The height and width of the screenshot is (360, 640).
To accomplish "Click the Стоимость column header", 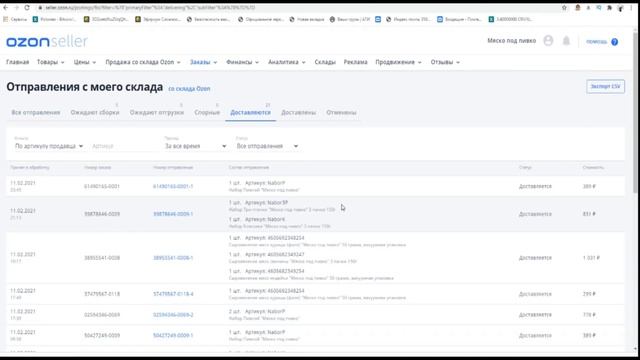I will [593, 167].
